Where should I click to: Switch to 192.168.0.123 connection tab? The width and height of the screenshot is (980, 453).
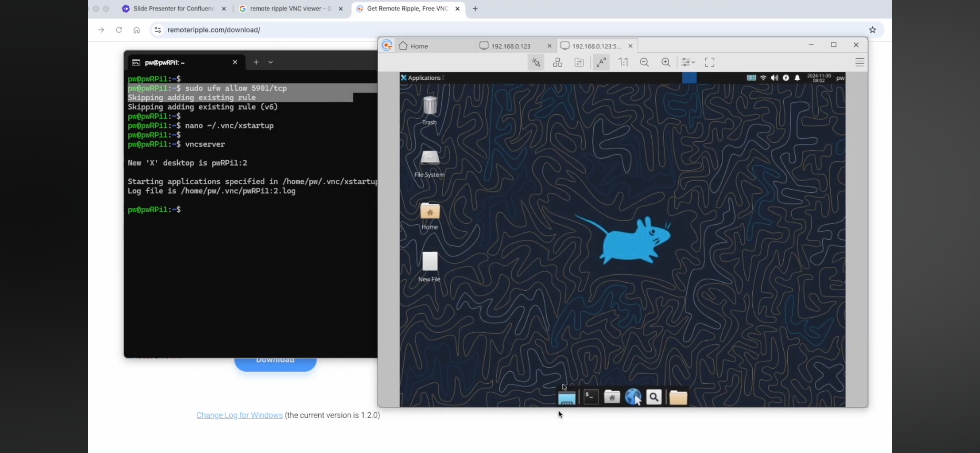tap(511, 46)
